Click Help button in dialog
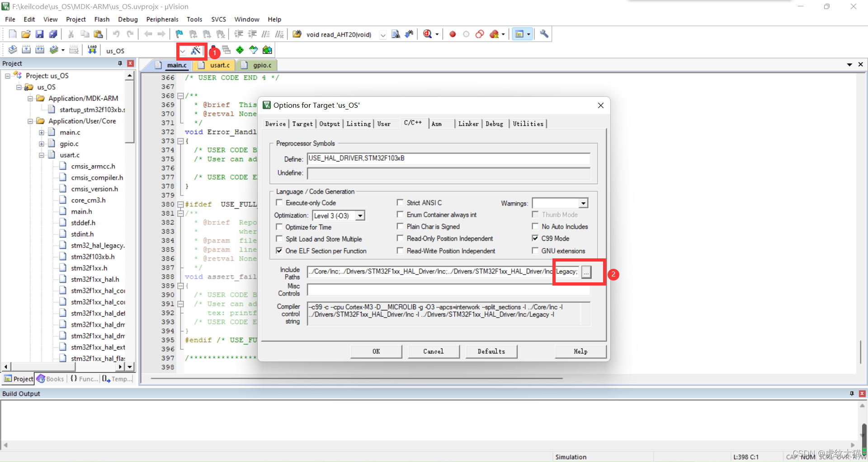This screenshot has width=868, height=462. tap(580, 351)
